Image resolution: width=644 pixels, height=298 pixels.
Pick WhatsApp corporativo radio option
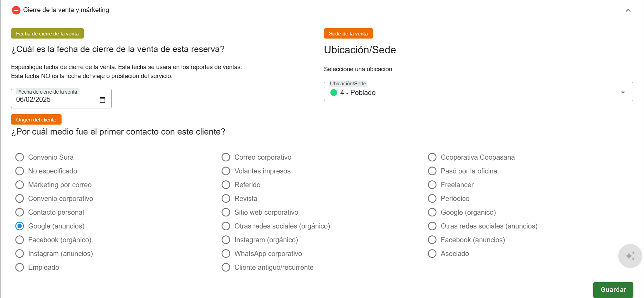point(226,254)
